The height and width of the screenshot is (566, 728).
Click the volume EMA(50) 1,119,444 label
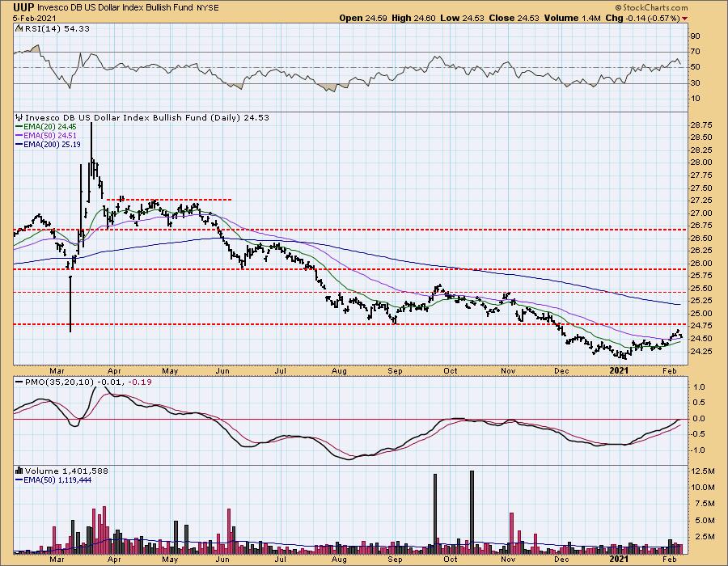coord(53,479)
